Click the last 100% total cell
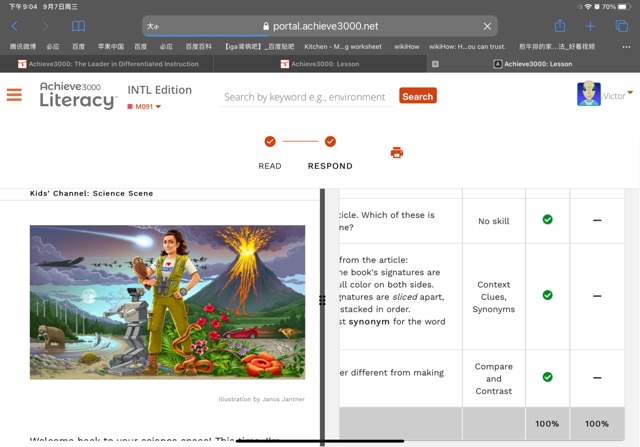The height and width of the screenshot is (447, 640). click(597, 424)
